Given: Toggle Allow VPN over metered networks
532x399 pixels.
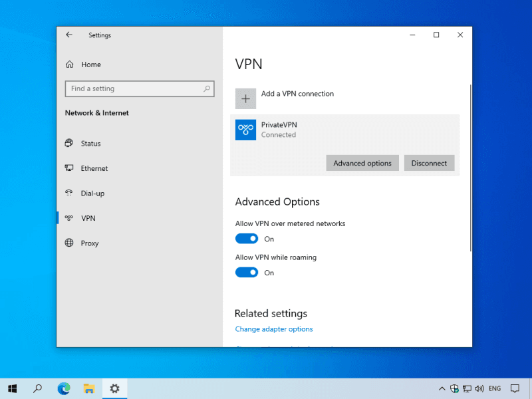Looking at the screenshot, I should coord(247,239).
